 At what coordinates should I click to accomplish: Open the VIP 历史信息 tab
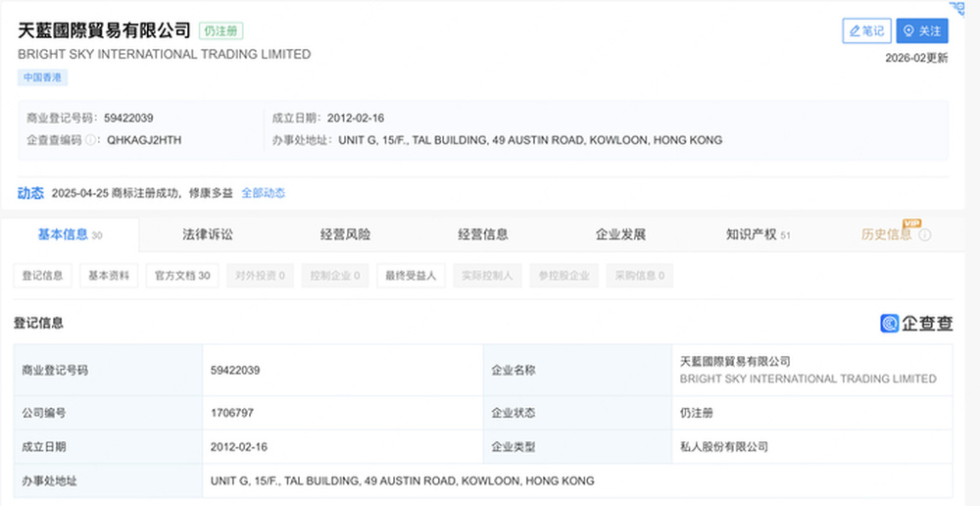point(886,234)
